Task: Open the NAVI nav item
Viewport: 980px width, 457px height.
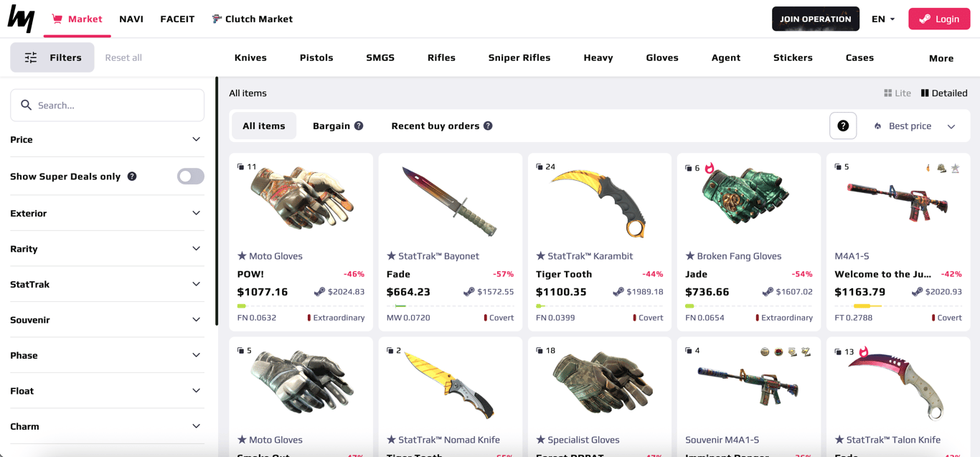Action: pos(131,19)
